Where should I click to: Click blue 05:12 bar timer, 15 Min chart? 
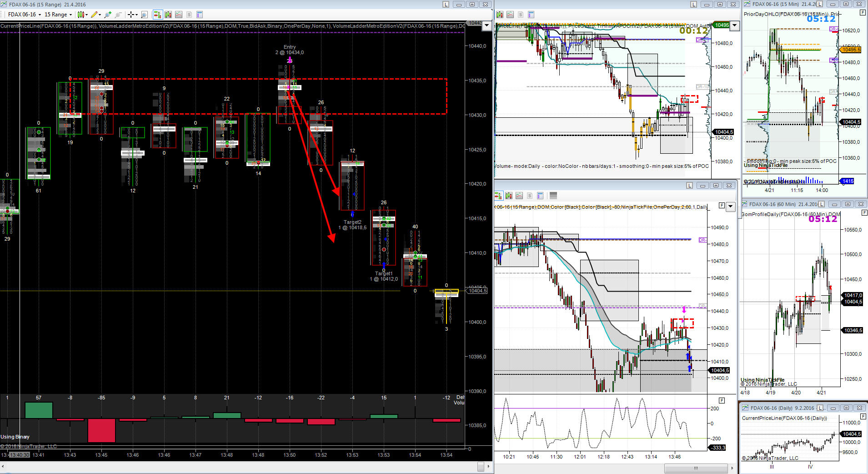(821, 19)
